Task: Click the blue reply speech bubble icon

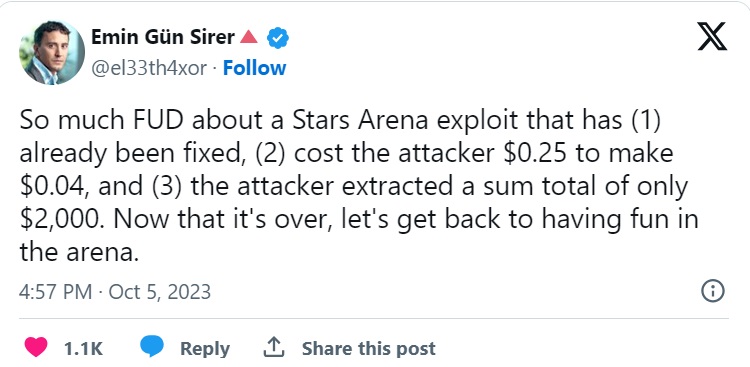Action: tap(152, 347)
